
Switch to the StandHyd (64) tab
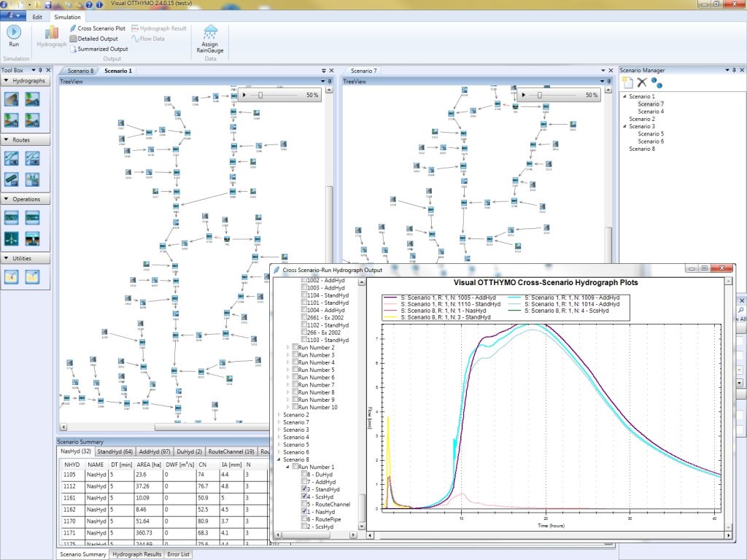pos(115,451)
